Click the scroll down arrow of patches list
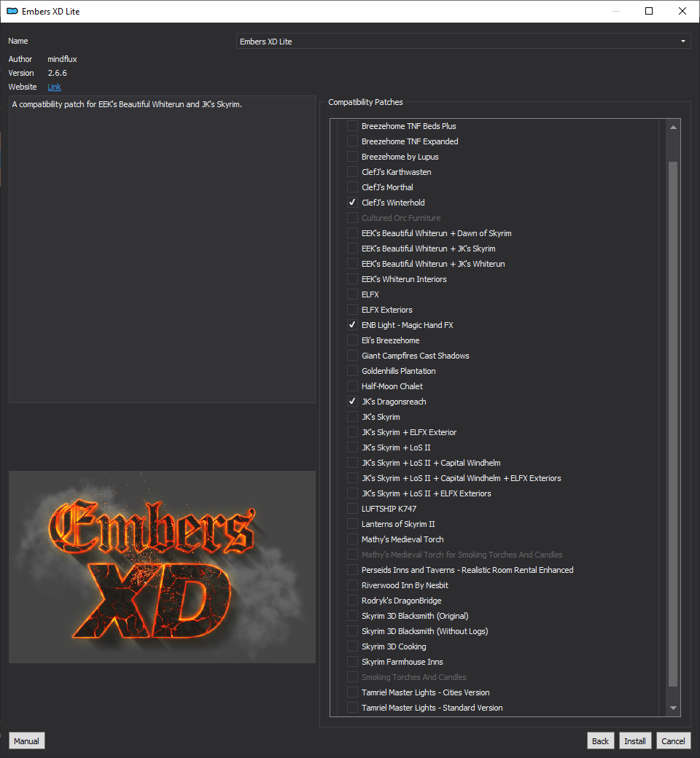 pyautogui.click(x=673, y=707)
